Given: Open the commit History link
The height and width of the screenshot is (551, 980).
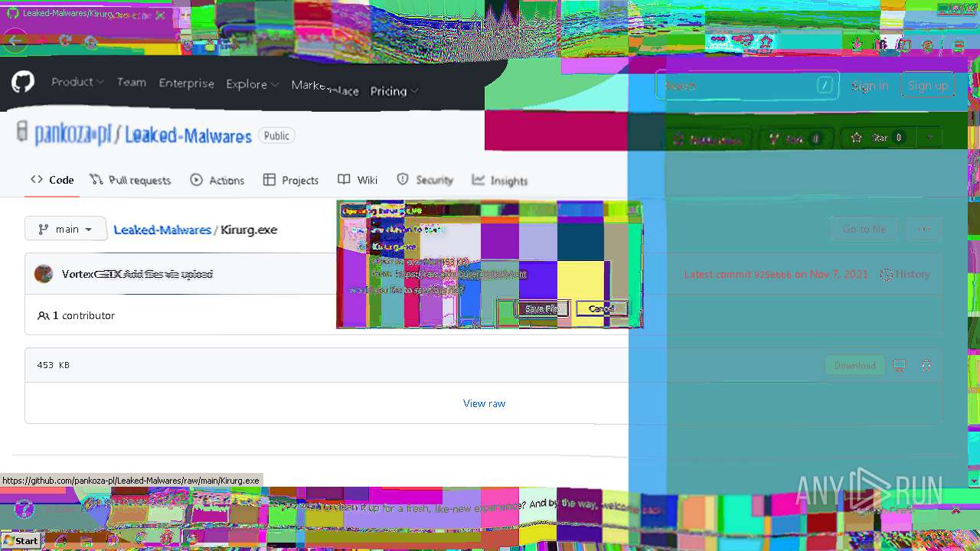Looking at the screenshot, I should (905, 274).
